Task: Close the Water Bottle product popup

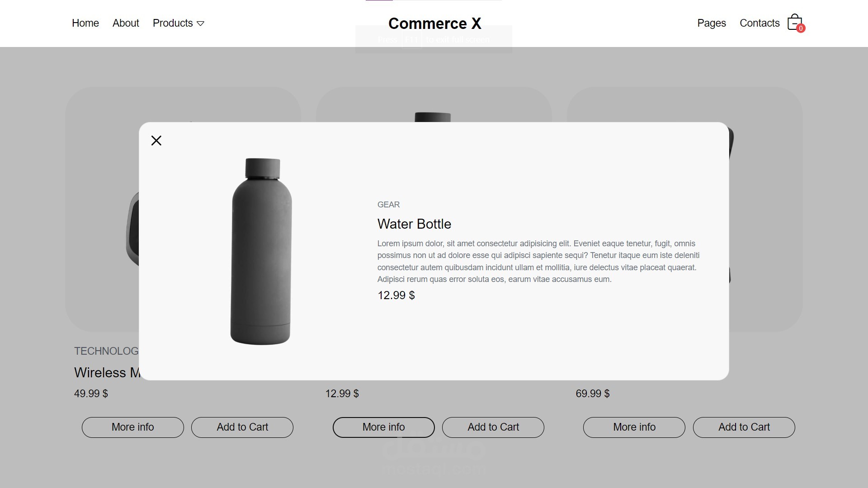Action: [x=156, y=141]
